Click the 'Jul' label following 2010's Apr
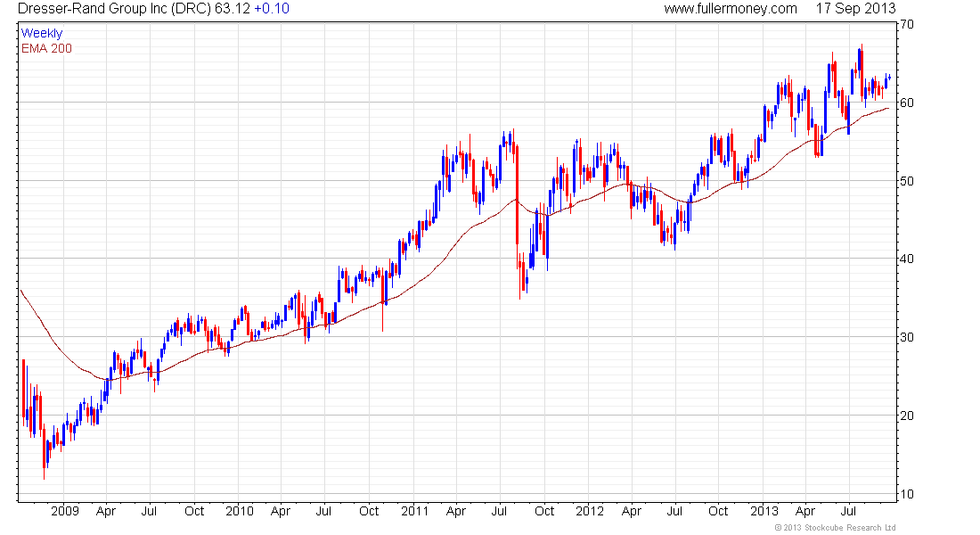Screen dimensions: 980x535 323,511
